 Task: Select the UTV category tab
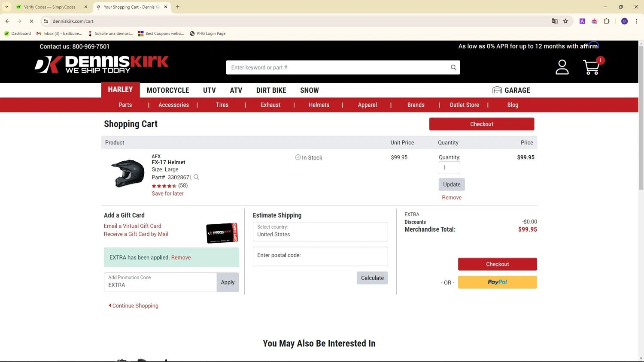(x=210, y=90)
